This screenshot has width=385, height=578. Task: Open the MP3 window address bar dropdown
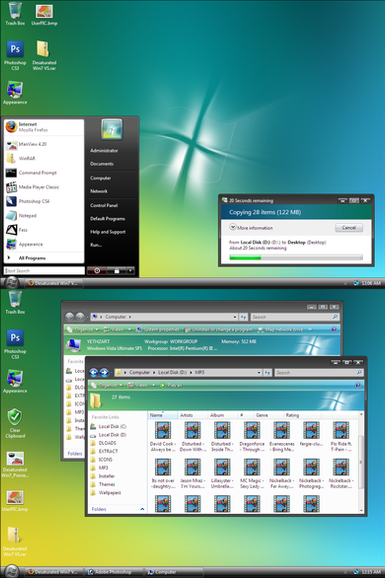pos(259,373)
